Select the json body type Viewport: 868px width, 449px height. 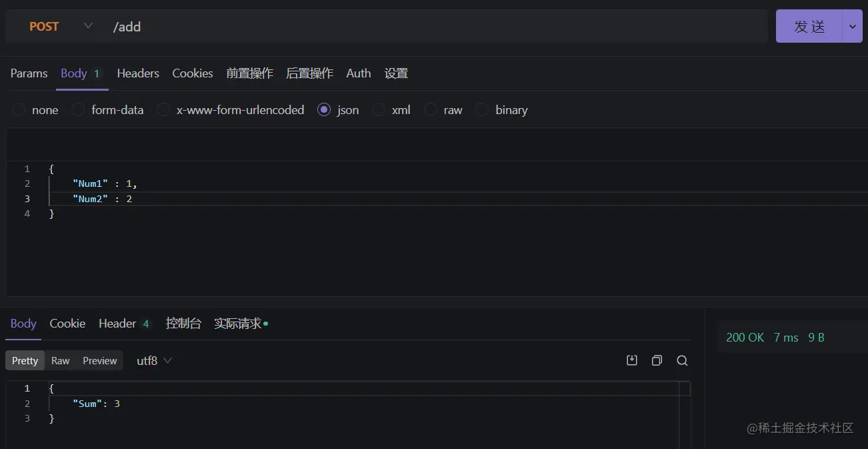338,110
